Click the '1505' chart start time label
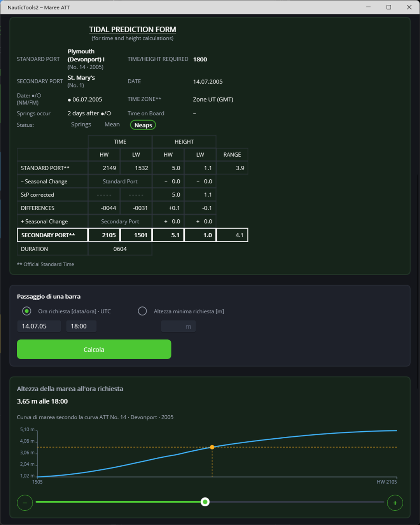 tap(37, 482)
